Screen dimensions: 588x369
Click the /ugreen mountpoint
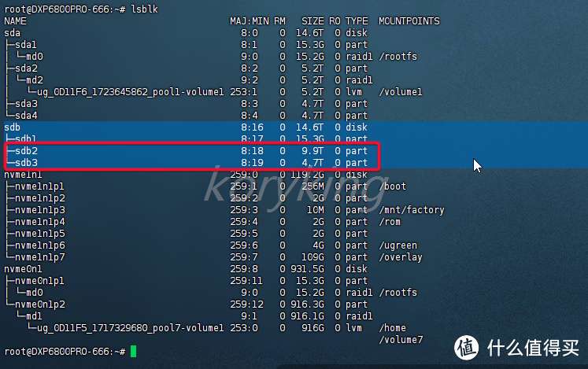point(398,245)
